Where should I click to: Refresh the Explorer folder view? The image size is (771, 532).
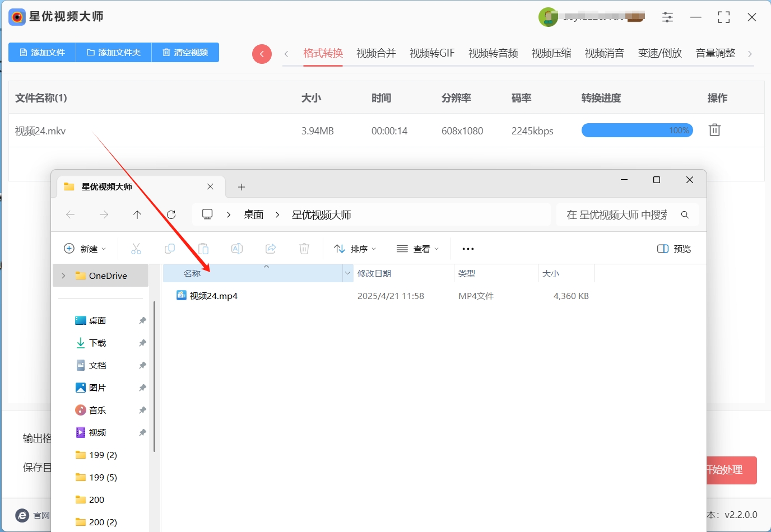(x=171, y=214)
